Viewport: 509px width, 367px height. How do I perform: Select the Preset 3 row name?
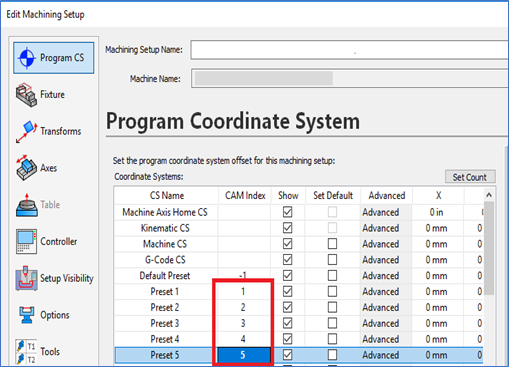click(165, 323)
